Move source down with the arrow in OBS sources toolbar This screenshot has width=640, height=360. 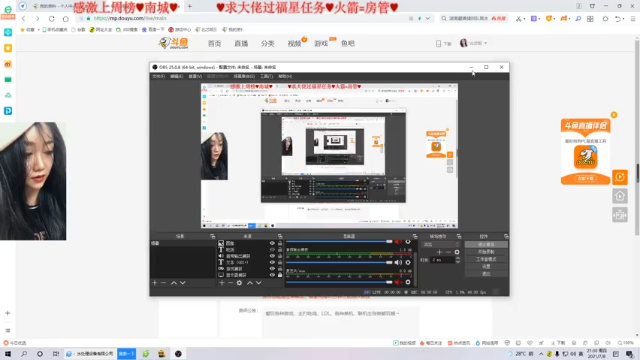tap(258, 282)
